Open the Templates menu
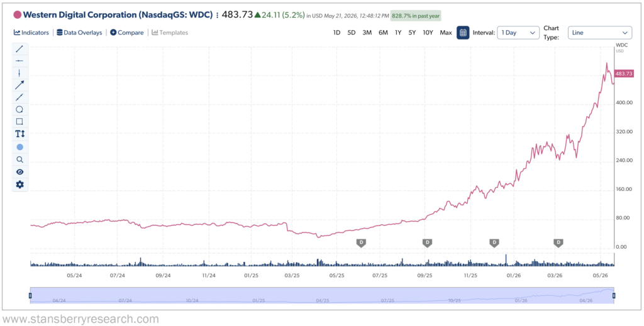The image size is (644, 326). (x=170, y=33)
